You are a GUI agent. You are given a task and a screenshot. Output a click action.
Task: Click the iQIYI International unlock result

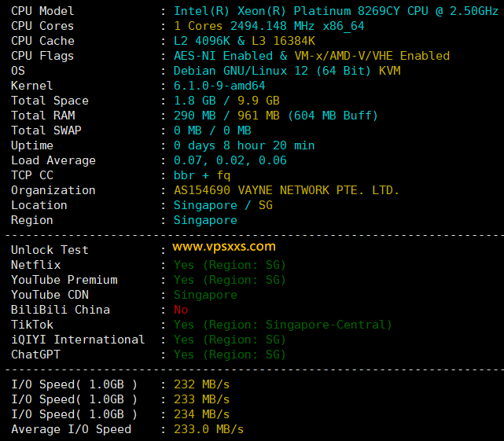230,340
